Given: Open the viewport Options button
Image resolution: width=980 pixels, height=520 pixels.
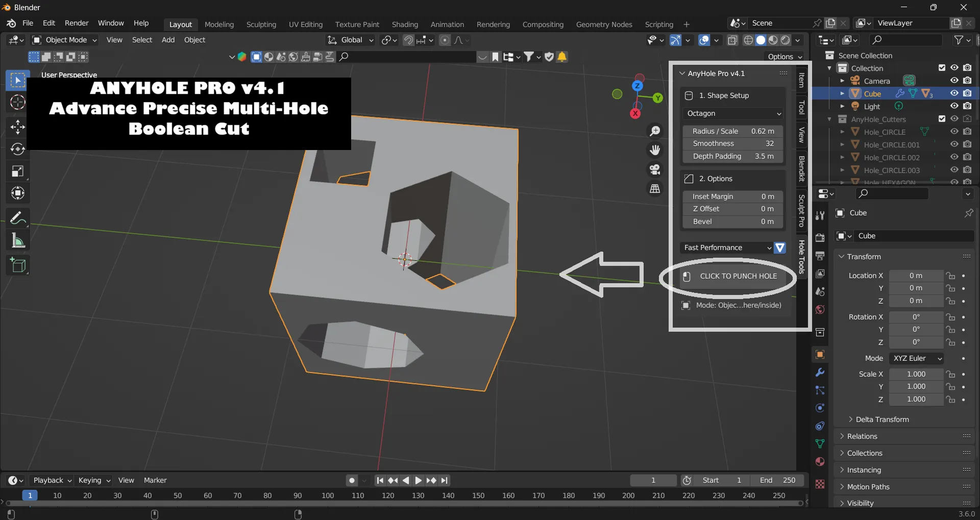Looking at the screenshot, I should [785, 57].
